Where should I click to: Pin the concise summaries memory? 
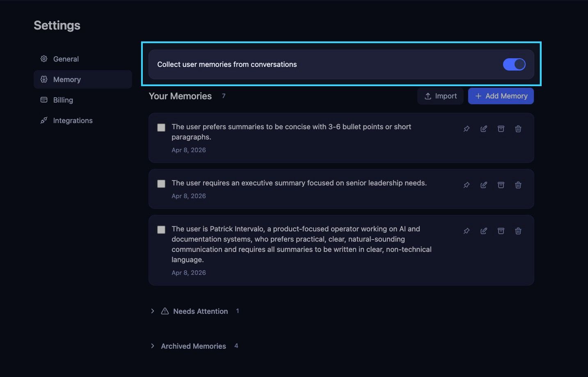click(467, 129)
